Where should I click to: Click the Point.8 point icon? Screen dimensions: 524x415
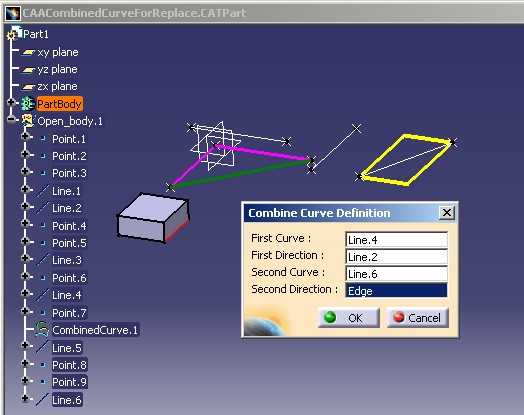click(x=43, y=365)
